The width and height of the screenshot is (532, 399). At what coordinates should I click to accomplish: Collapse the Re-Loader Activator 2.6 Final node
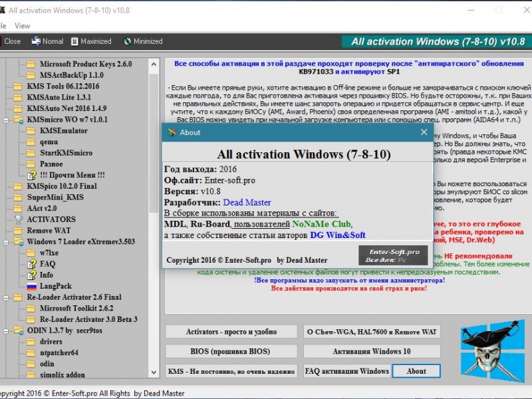6,298
